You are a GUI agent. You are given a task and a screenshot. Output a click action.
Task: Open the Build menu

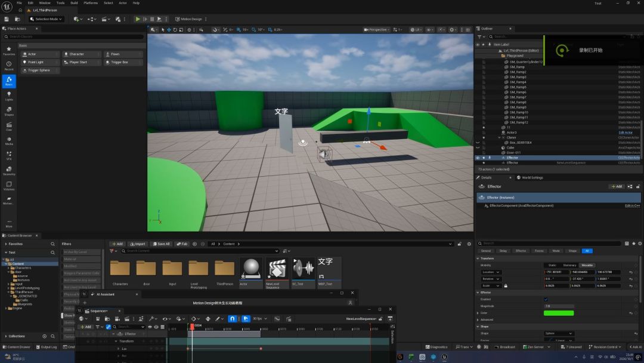(74, 3)
